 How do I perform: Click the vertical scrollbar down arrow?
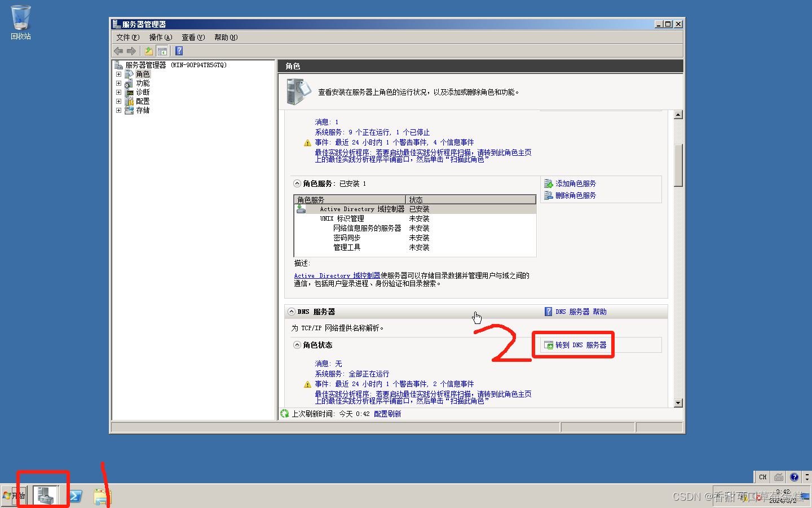pos(678,403)
